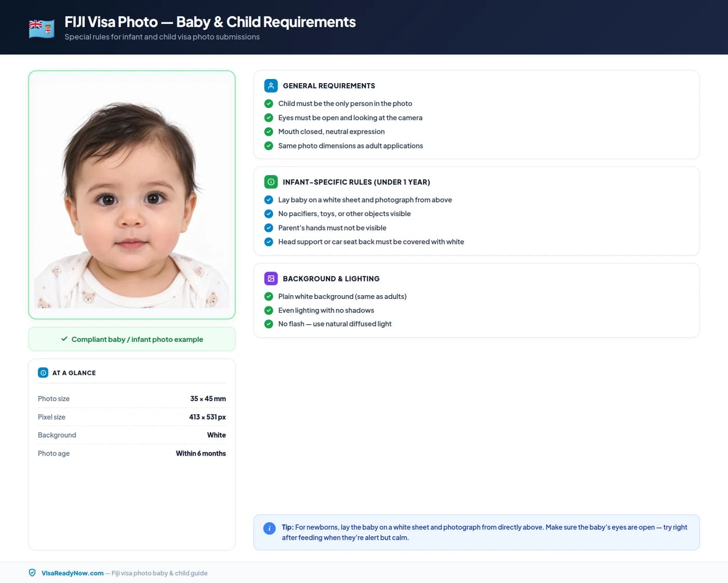
Task: Click the 'Within 6 months' photo age value
Action: pos(201,453)
